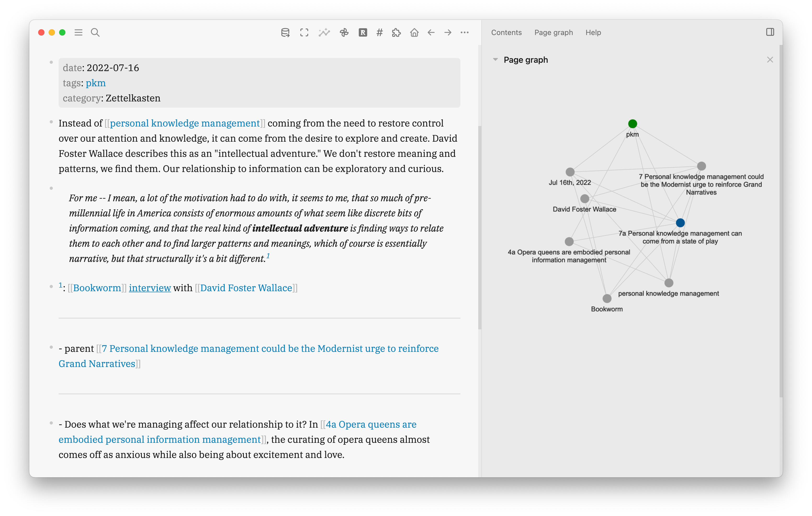Open the left sidebar hamburger menu

tap(78, 32)
